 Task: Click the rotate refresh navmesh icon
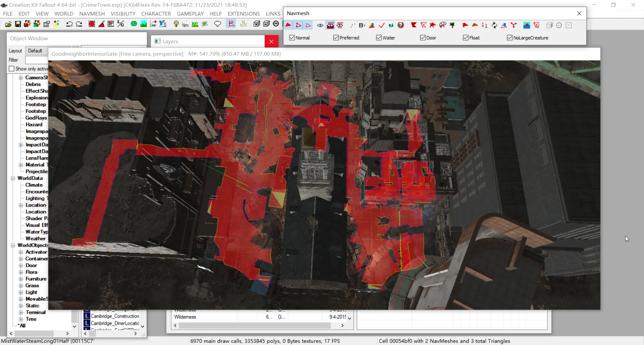pos(494,25)
